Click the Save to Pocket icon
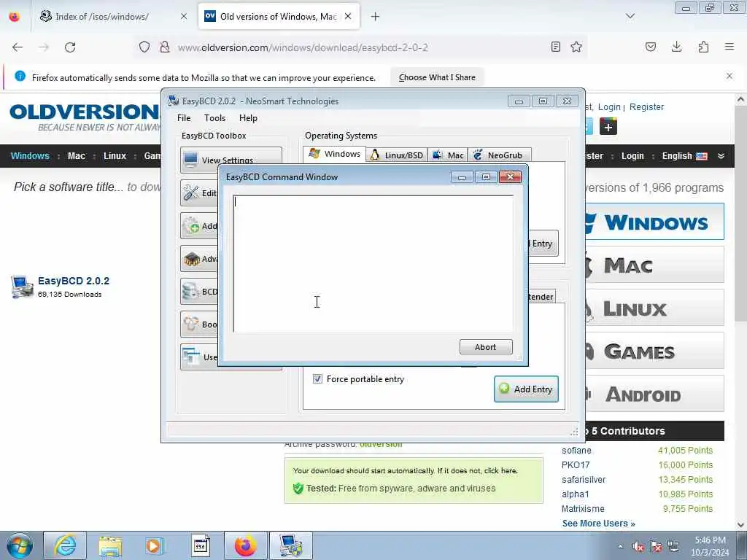The width and height of the screenshot is (747, 560). (x=650, y=47)
